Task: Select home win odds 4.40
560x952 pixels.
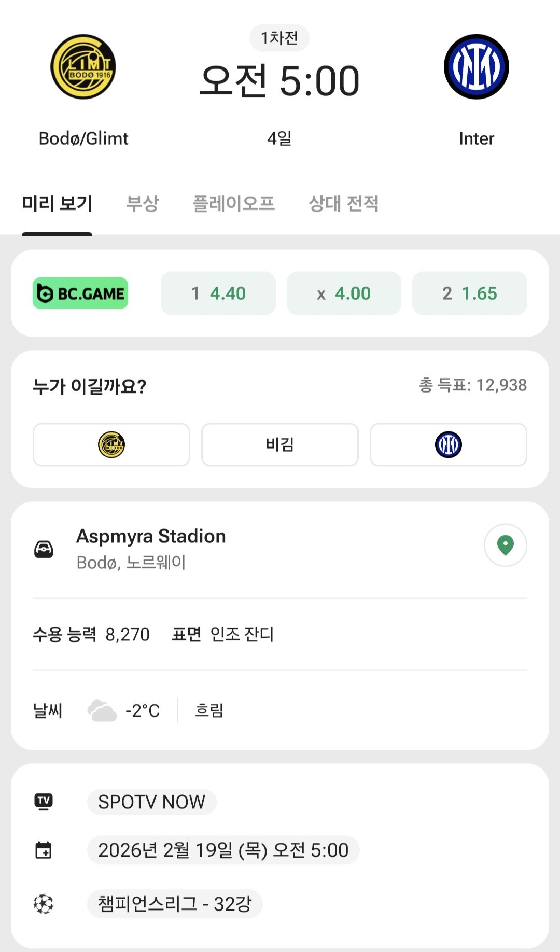Action: 218,293
